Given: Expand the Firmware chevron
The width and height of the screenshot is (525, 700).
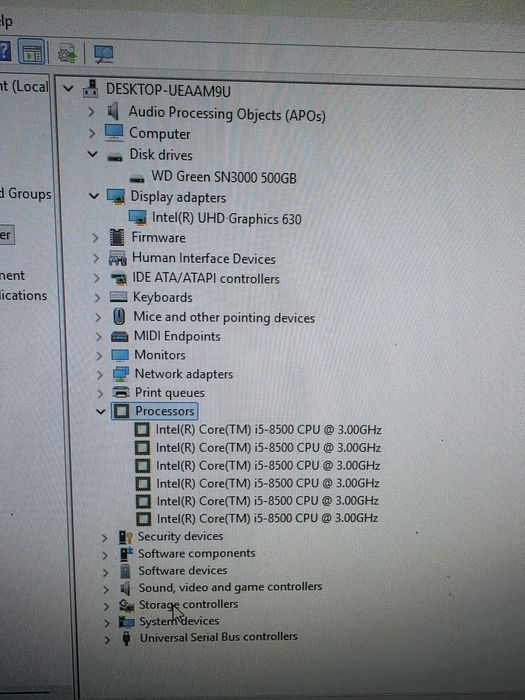Looking at the screenshot, I should (x=95, y=238).
